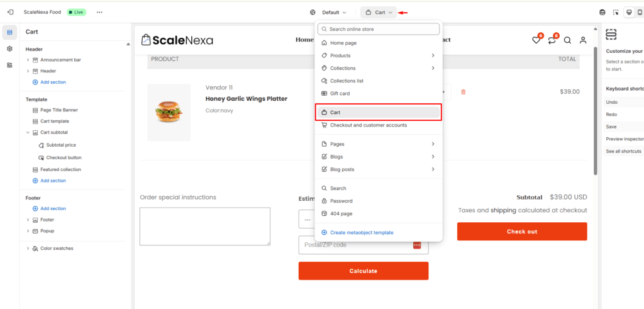This screenshot has height=309, width=644.
Task: Expand the Footer section row
Action: (x=28, y=220)
